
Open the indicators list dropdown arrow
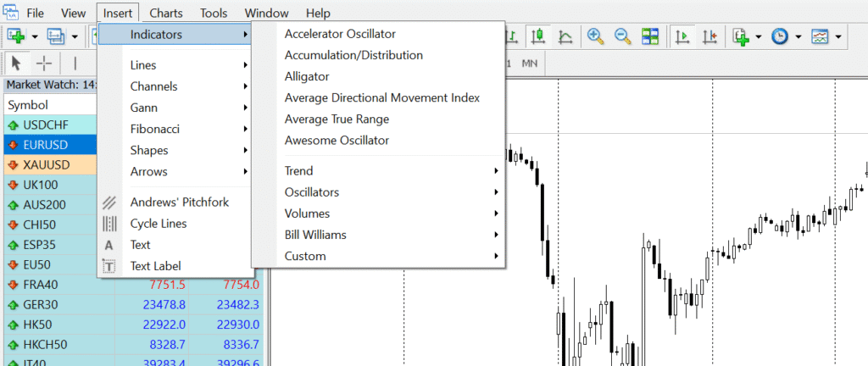(x=758, y=36)
